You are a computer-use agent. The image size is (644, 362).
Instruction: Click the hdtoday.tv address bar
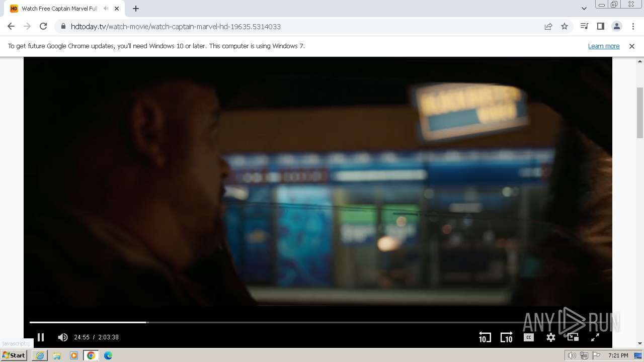coord(302,27)
